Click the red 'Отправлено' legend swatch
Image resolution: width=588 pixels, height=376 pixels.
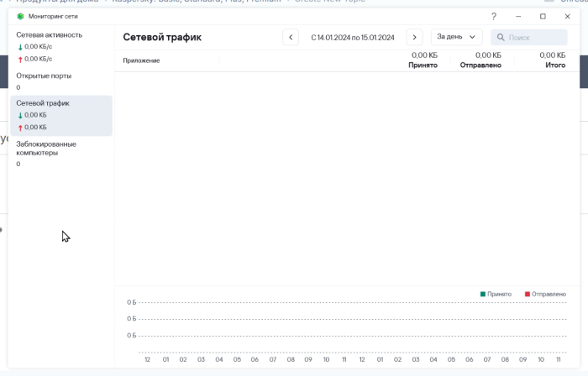pos(528,294)
